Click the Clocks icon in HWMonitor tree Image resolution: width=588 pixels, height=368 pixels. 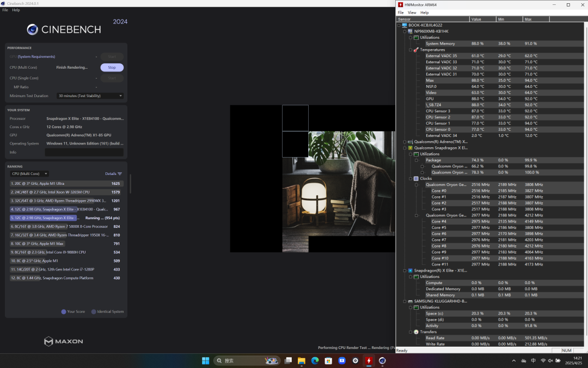[416, 179]
